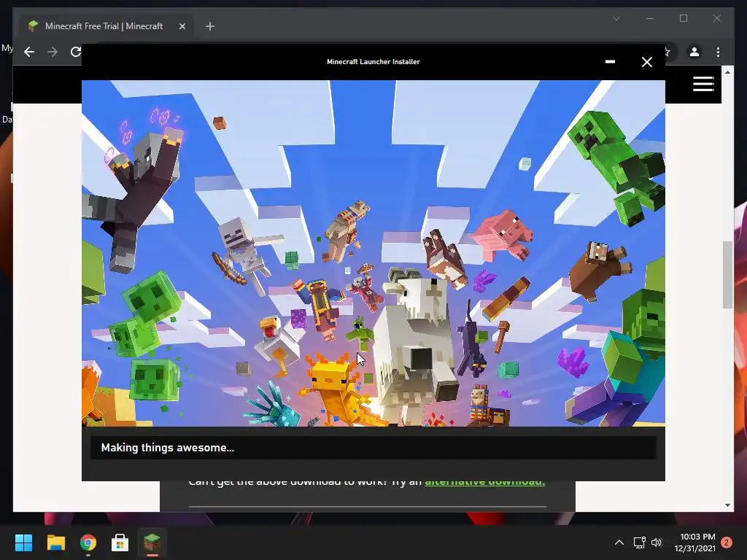This screenshot has height=560, width=747.
Task: Open the Windows Start menu
Action: coord(23,542)
